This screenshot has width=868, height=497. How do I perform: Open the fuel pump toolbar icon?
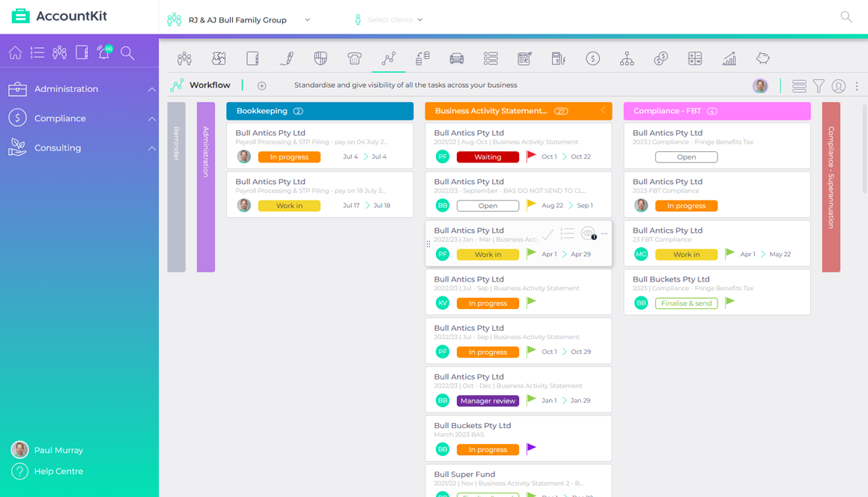pos(559,58)
